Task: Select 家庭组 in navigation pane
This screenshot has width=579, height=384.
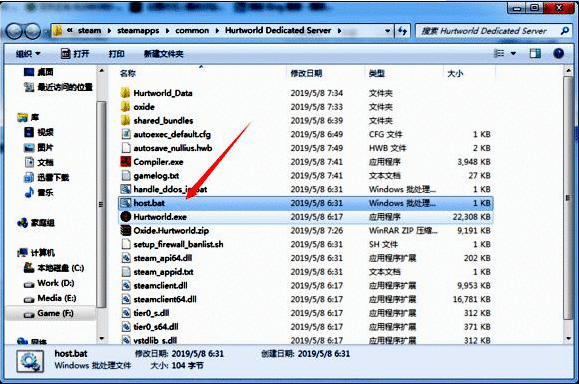Action: click(x=36, y=223)
